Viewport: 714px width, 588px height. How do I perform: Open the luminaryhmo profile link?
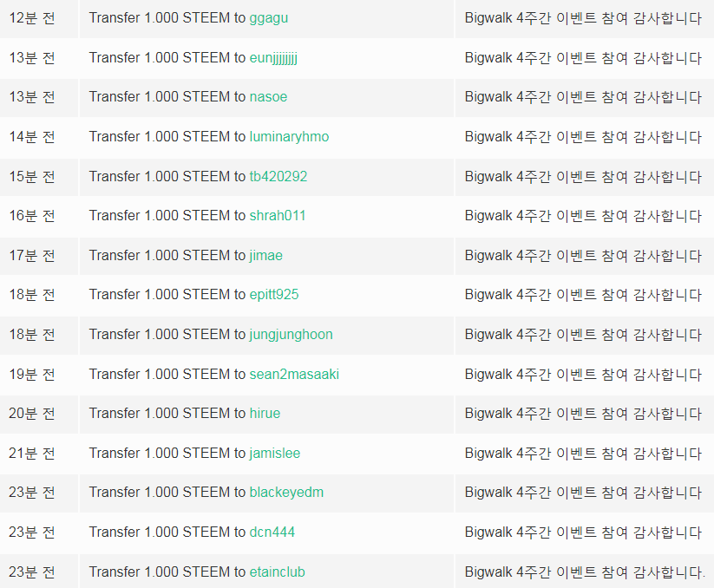pyautogui.click(x=289, y=137)
